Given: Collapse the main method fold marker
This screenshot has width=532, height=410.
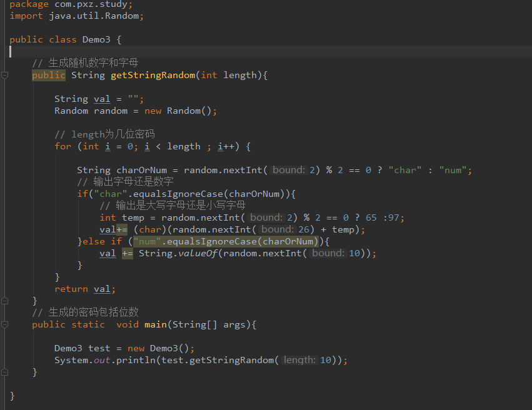Looking at the screenshot, I should point(5,324).
